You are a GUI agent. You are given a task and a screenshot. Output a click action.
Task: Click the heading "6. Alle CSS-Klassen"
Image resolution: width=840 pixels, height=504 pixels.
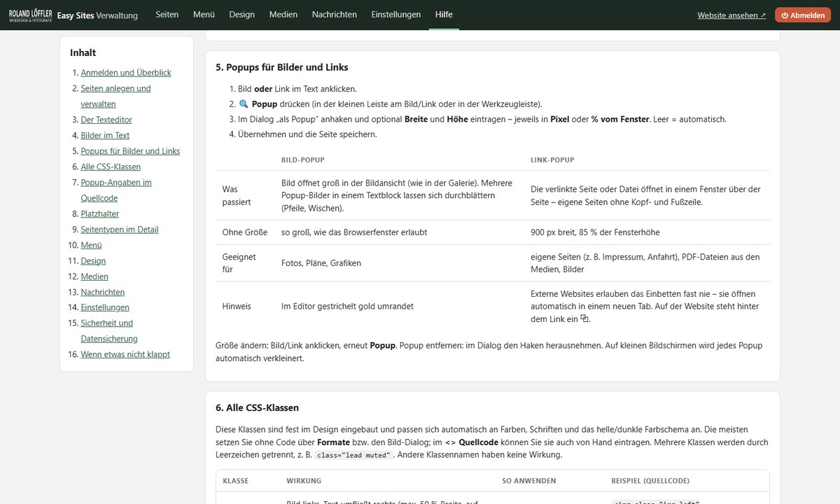coord(258,407)
